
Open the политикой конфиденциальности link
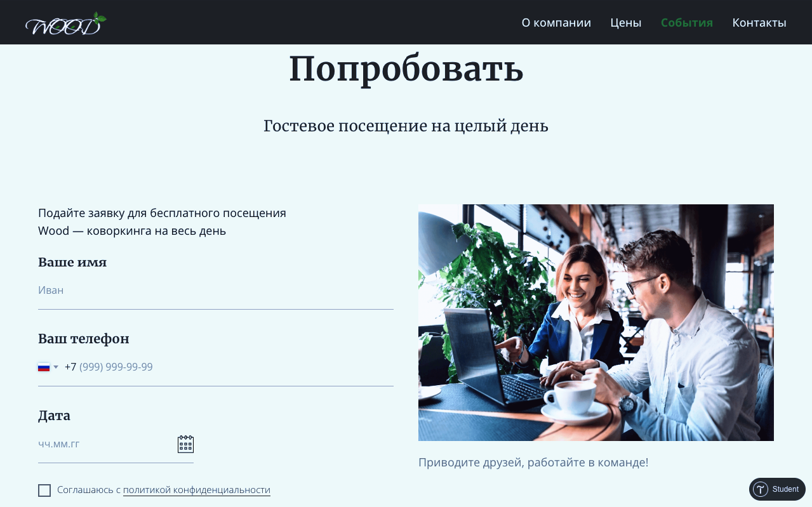pyautogui.click(x=197, y=490)
